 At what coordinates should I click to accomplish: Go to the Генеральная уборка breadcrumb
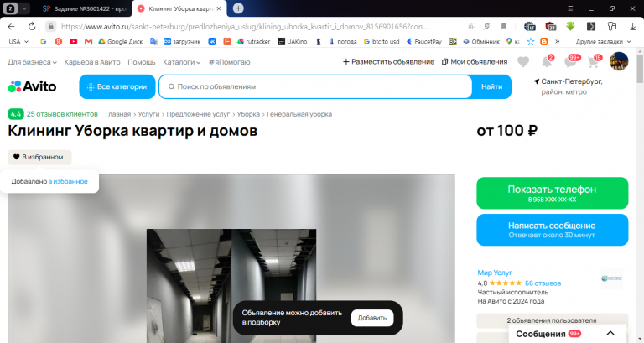pos(299,114)
